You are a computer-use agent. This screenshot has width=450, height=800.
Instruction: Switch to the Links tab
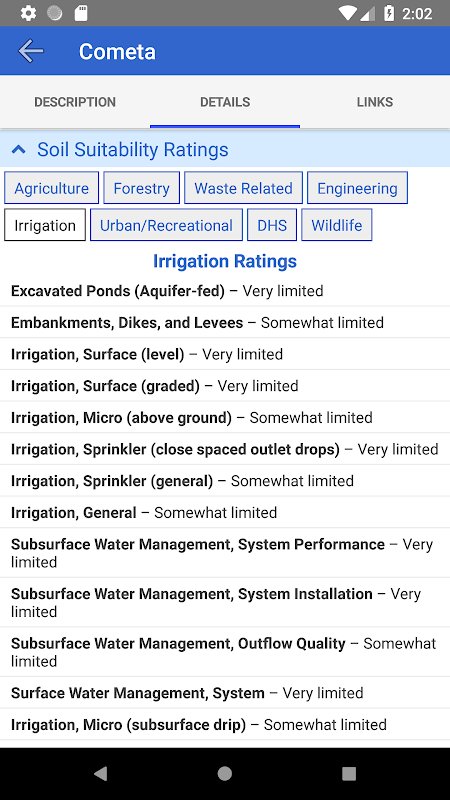click(x=375, y=102)
